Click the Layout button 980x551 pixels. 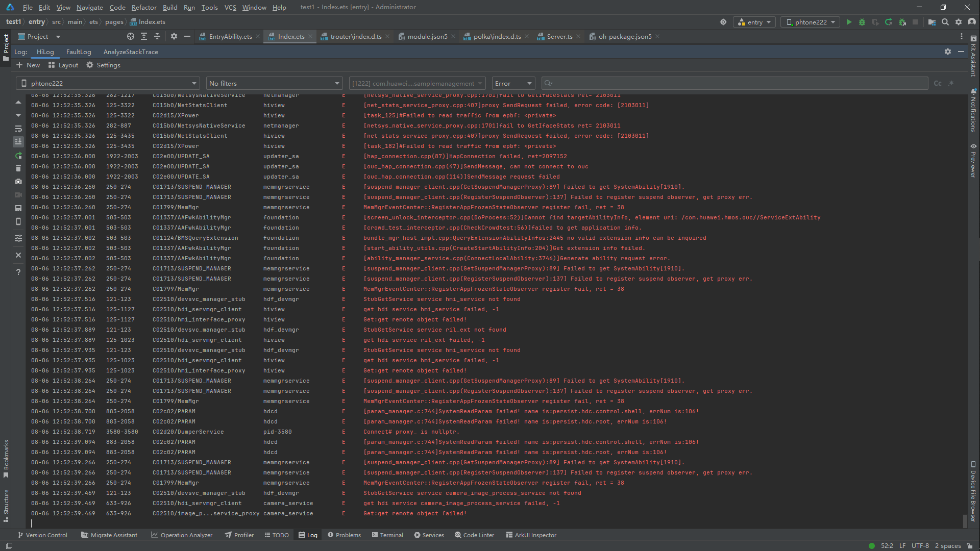pyautogui.click(x=63, y=65)
